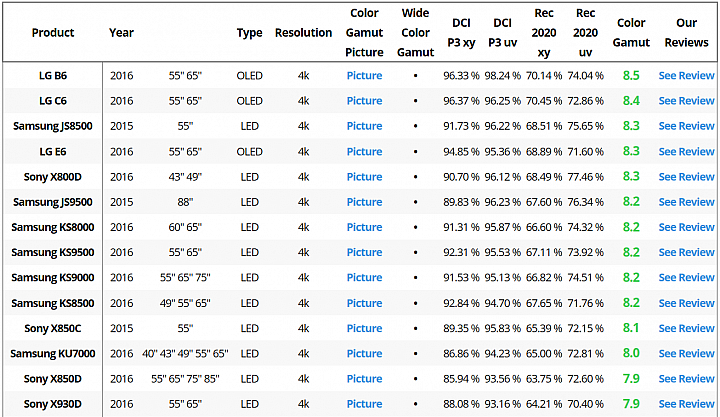Screen dimensions: 720x417
Task: Open See Review for Samsung JS9500
Action: point(686,202)
